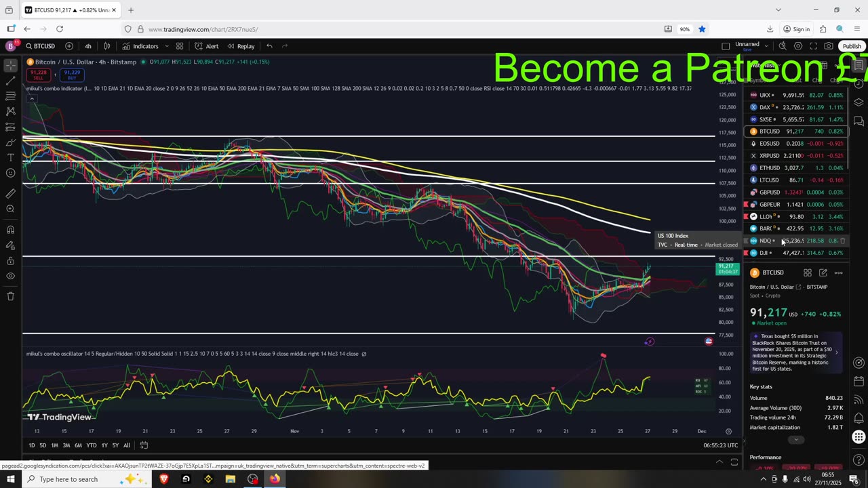The image size is (868, 488).
Task: Create a new Alert
Action: point(206,46)
